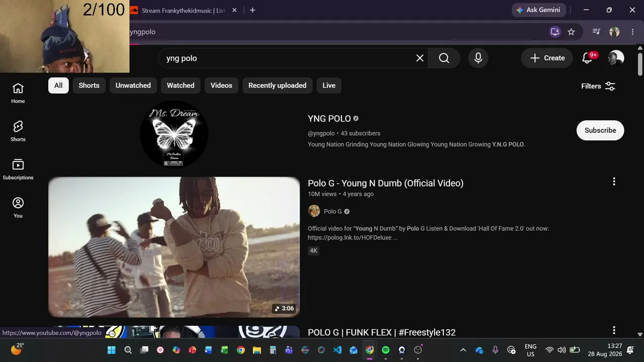Select the Videos filter chip

(x=221, y=85)
